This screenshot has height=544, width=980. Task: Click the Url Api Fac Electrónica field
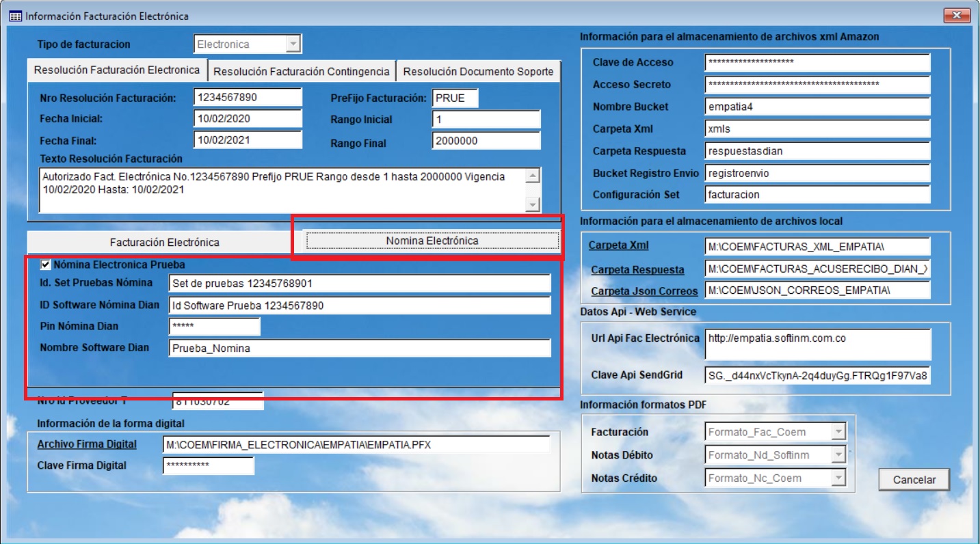click(x=818, y=344)
